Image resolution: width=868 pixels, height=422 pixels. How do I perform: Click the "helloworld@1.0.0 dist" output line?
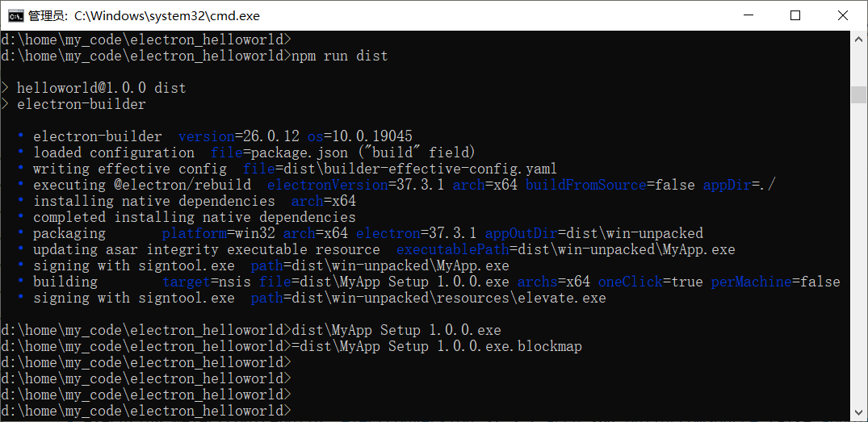point(101,88)
